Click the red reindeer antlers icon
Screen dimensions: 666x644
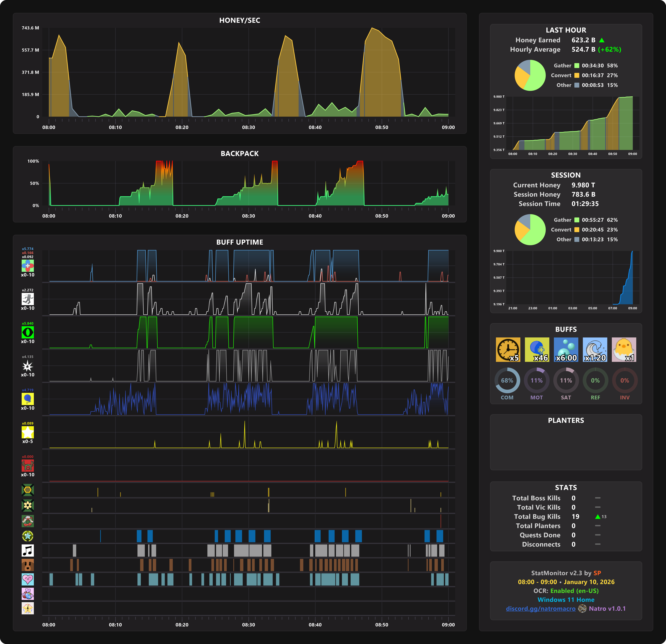point(28,466)
